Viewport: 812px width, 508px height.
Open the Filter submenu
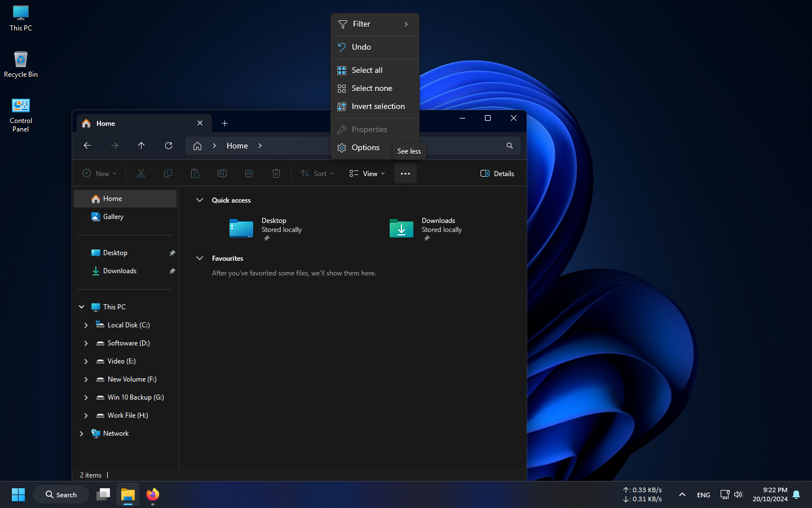[375, 24]
